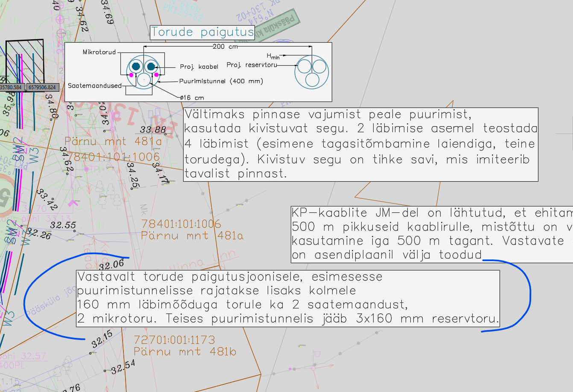
Task: Click the cadastral number '72701:001:1173'
Action: 174,340
